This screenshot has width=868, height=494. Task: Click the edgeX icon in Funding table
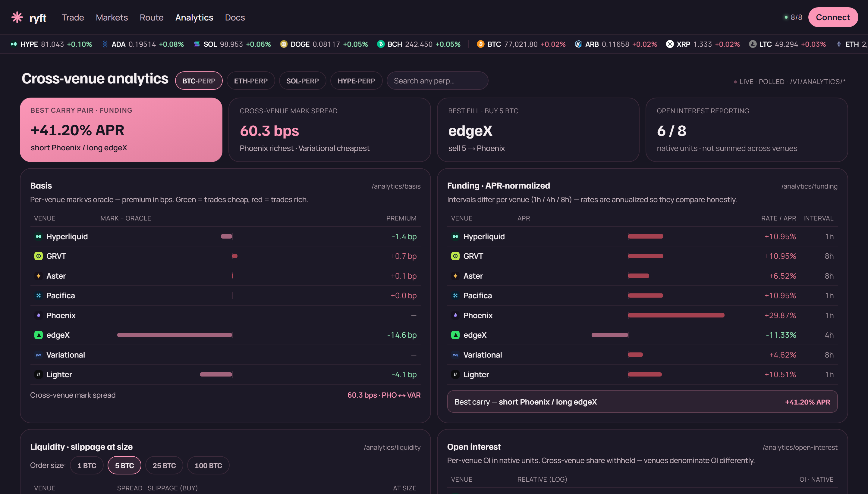[x=456, y=335]
